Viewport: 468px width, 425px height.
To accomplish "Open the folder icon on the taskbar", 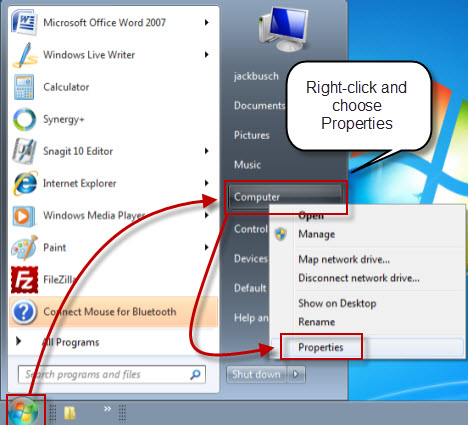I will [x=70, y=413].
